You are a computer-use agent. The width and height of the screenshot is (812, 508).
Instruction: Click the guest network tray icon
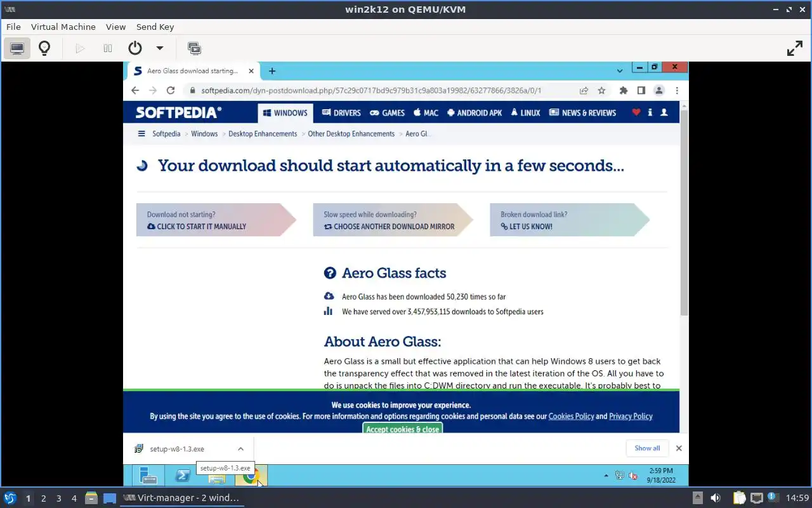pyautogui.click(x=620, y=476)
